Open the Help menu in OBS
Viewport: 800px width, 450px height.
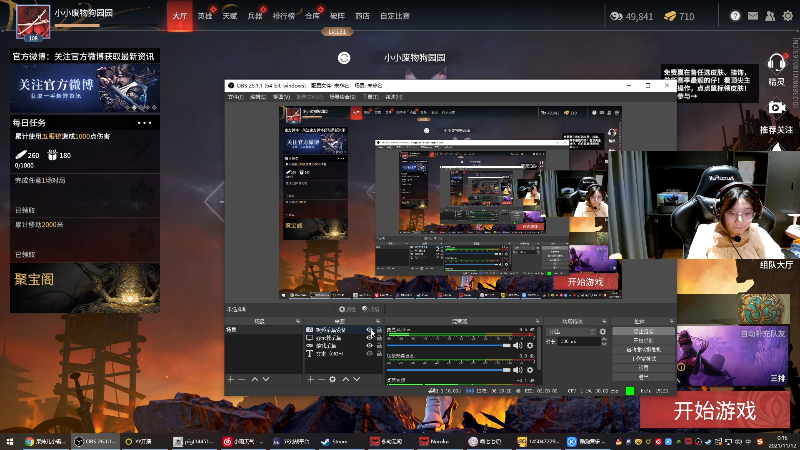tap(393, 97)
